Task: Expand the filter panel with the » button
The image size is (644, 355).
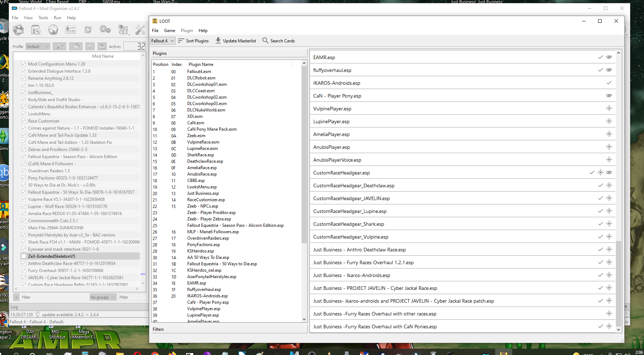Action: 16,297
